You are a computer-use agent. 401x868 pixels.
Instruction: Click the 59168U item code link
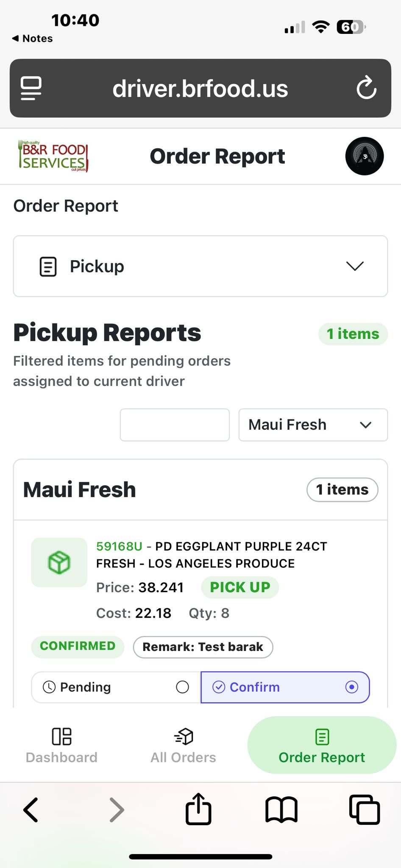[119, 546]
